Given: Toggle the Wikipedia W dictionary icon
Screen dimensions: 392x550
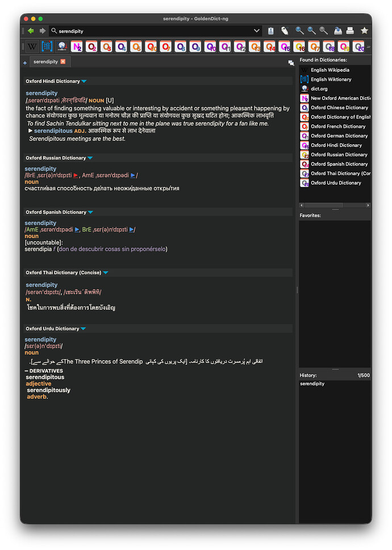Looking at the screenshot, I should click(32, 46).
